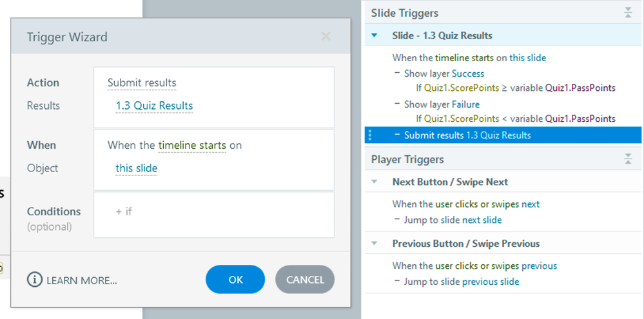Open the Learn More info icon

[34, 280]
